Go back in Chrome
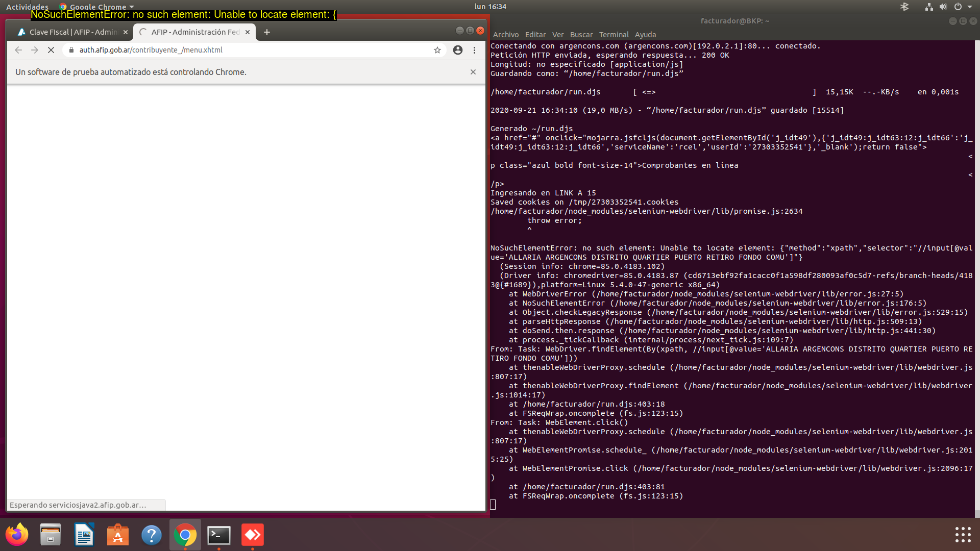The width and height of the screenshot is (980, 551). pos(18,50)
